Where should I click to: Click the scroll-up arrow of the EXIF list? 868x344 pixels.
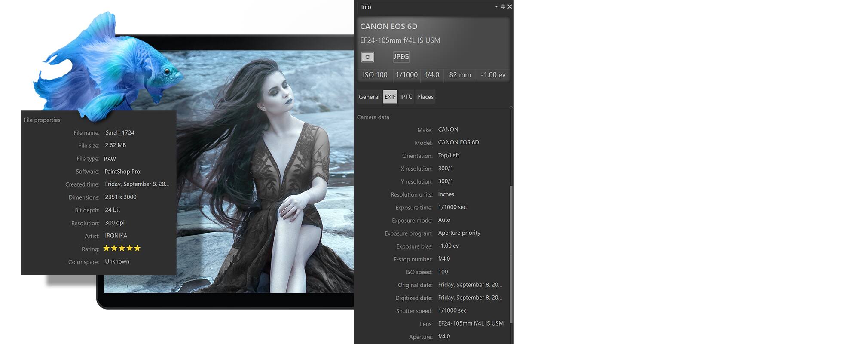(x=511, y=107)
